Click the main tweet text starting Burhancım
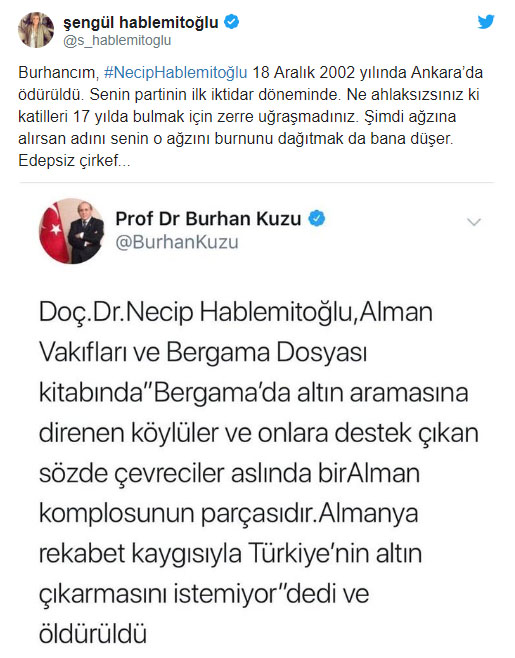The height and width of the screenshot is (658, 515). point(250,116)
